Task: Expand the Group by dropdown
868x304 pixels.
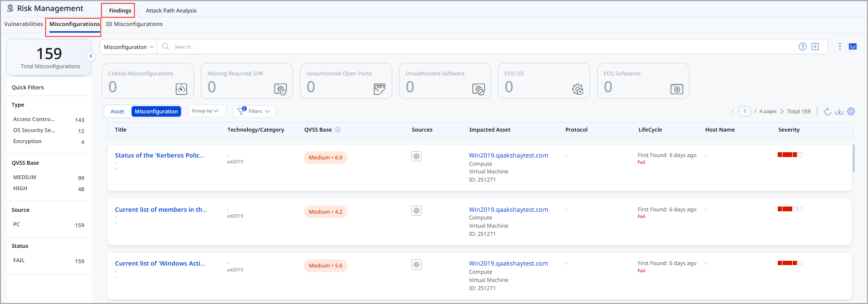Action: click(x=205, y=111)
